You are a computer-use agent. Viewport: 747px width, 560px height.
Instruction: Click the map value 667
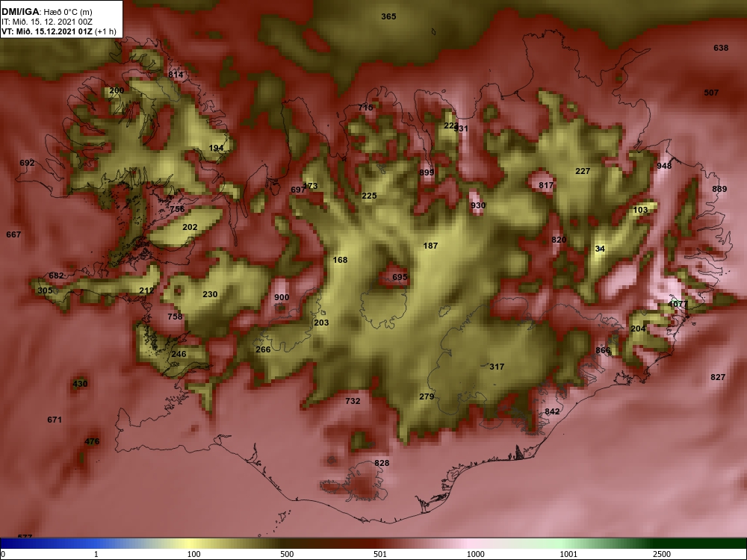click(x=13, y=234)
